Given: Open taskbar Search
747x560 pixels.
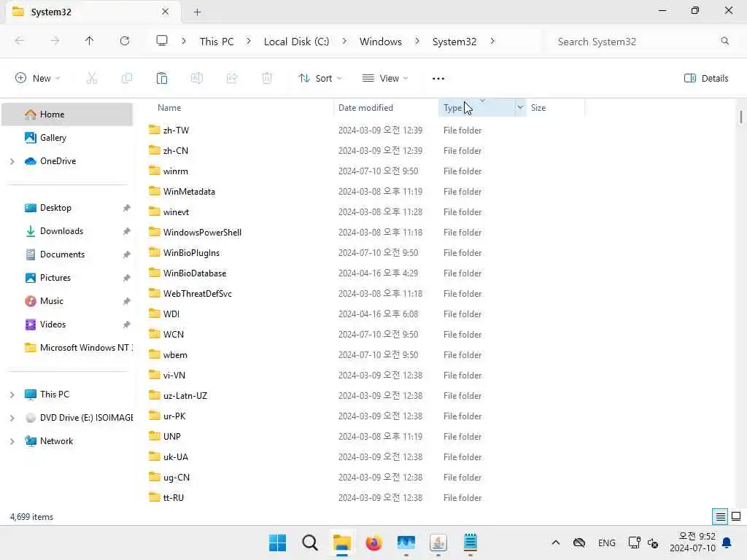Looking at the screenshot, I should click(309, 542).
